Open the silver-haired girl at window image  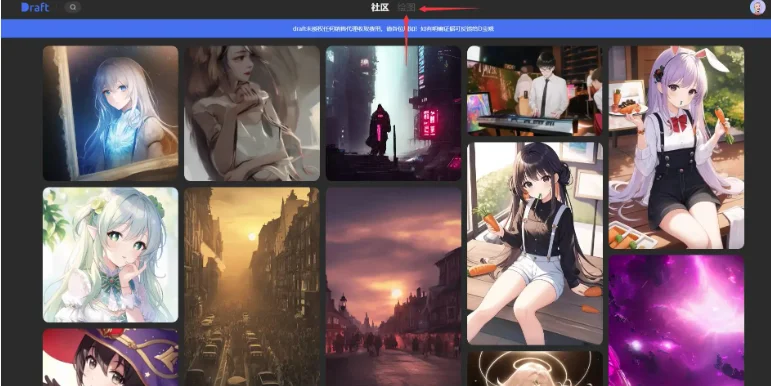coord(111,113)
